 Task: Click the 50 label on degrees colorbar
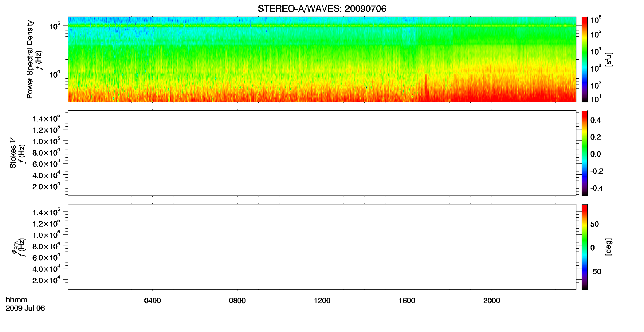point(595,224)
